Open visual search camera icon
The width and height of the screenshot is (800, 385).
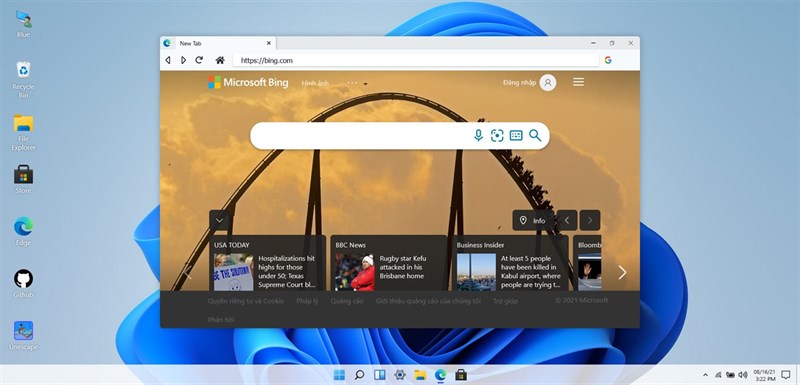497,135
